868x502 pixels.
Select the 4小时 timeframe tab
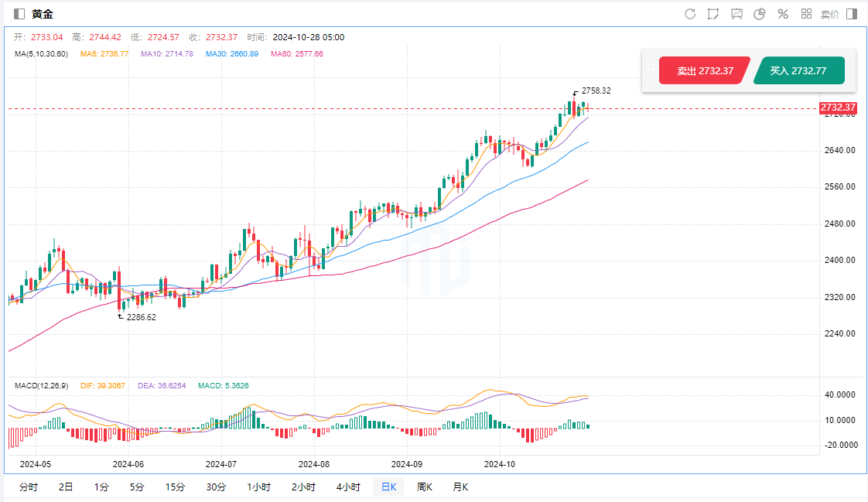(348, 487)
